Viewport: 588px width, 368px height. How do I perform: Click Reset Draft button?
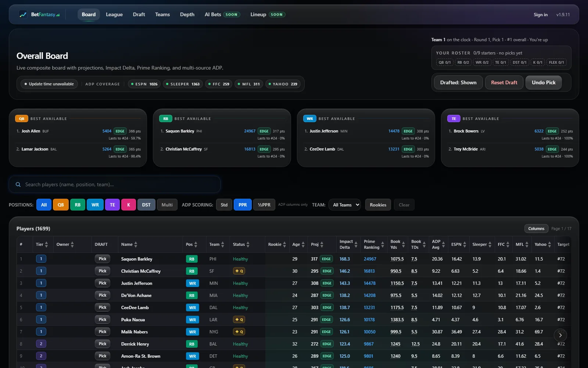[504, 83]
